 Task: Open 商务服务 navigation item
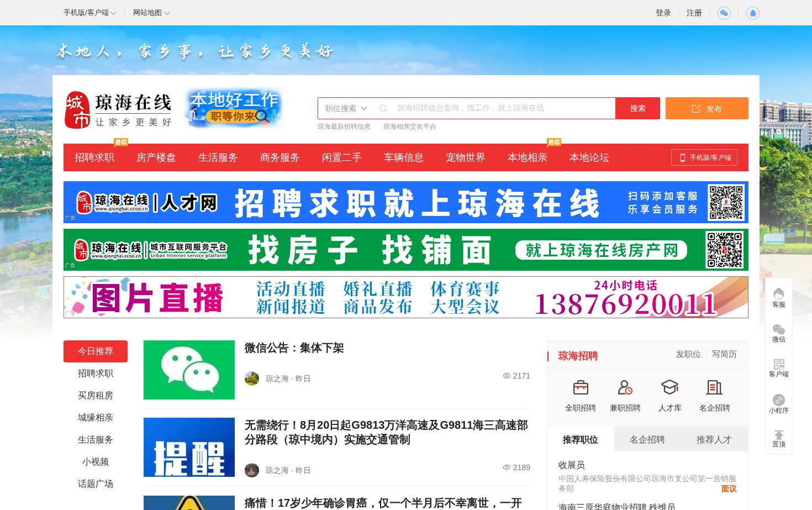click(x=280, y=157)
